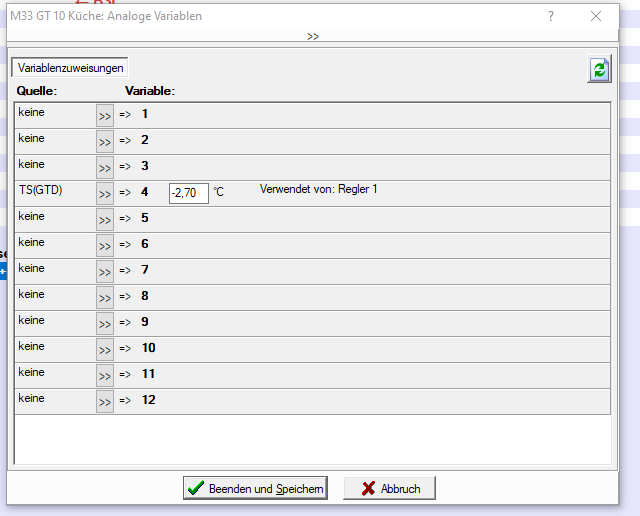
Task: Open source selector for variable 2
Action: pos(105,141)
